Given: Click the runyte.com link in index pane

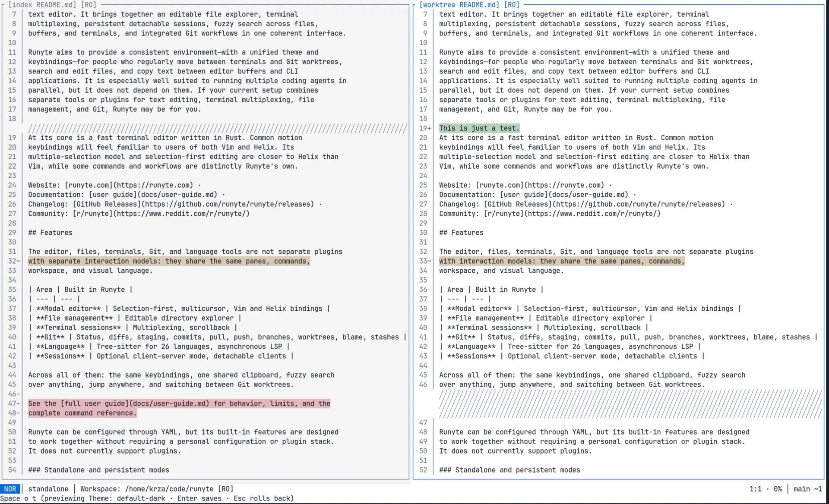Looking at the screenshot, I should click(x=129, y=185).
